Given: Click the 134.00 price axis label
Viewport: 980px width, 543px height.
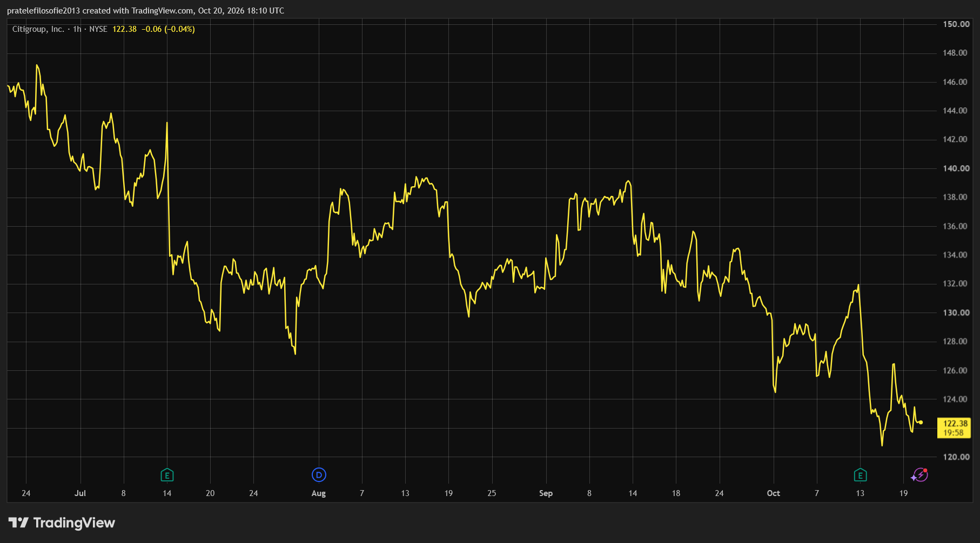Looking at the screenshot, I should pyautogui.click(x=955, y=255).
